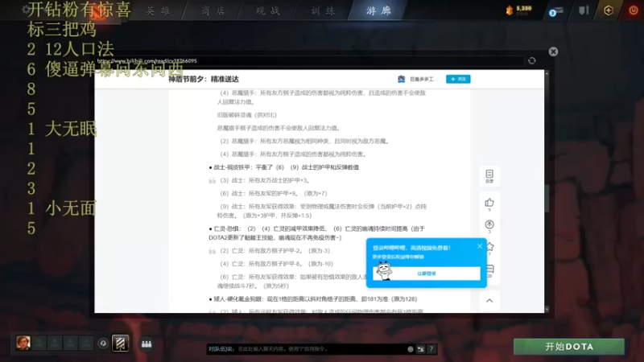Open settings gear icon at top left
The width and height of the screenshot is (644, 362).
pyautogui.click(x=27, y=9)
